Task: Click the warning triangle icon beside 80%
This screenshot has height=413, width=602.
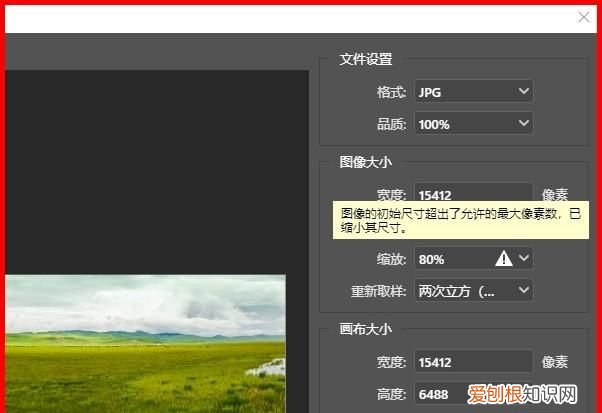Action: [504, 259]
